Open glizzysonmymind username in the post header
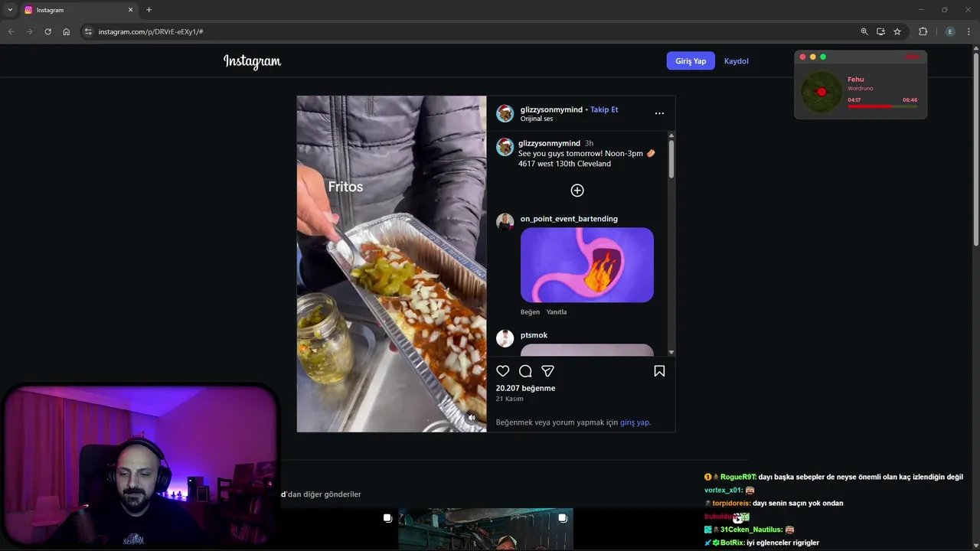The height and width of the screenshot is (551, 980). click(x=551, y=109)
